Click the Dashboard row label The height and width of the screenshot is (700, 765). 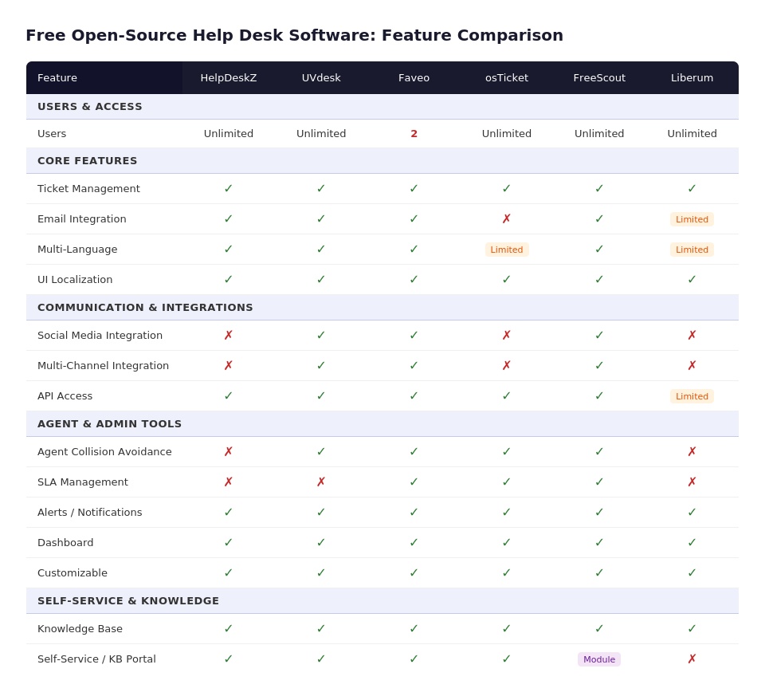coord(65,542)
